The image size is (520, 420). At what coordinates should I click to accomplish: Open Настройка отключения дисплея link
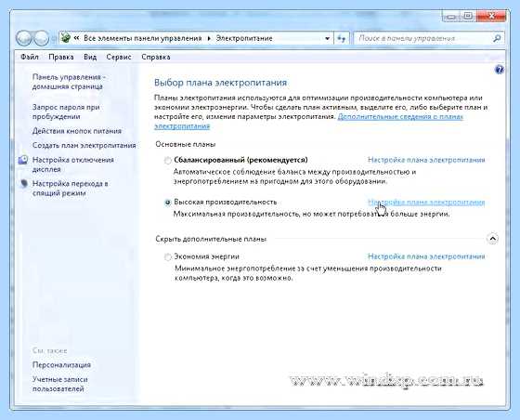pos(73,164)
